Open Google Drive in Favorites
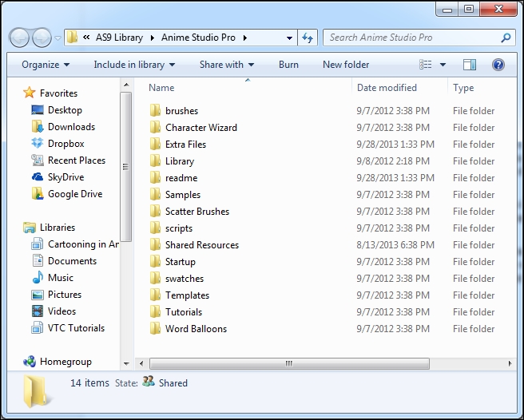The image size is (524, 420). 67,194
